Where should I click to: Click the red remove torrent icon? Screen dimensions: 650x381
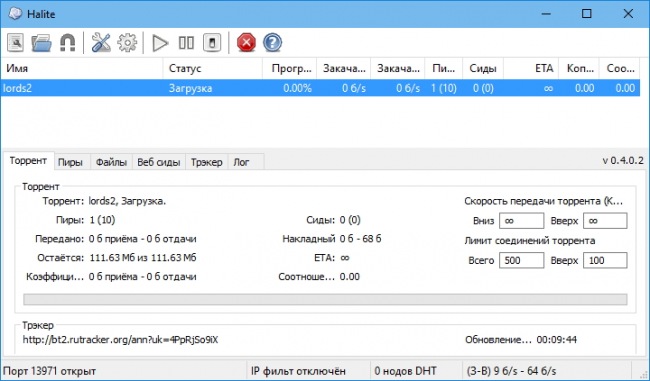pyautogui.click(x=246, y=43)
